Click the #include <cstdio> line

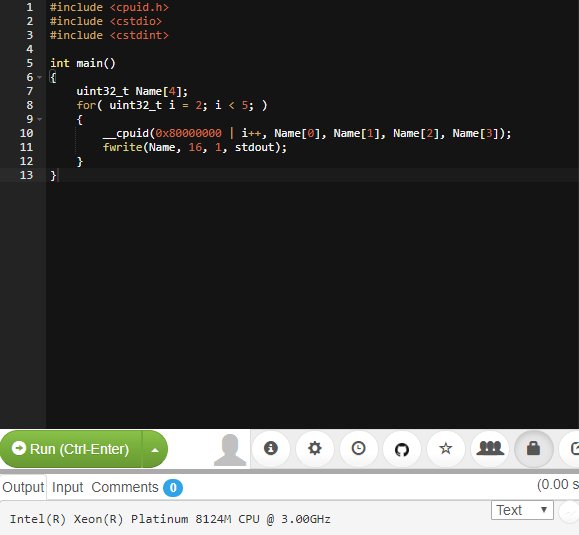106,21
